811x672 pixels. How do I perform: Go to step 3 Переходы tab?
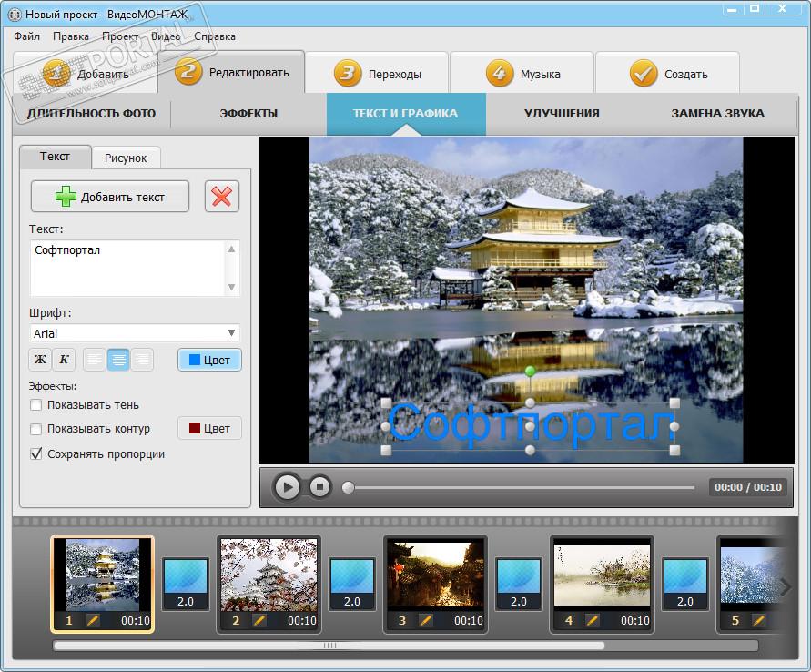(377, 74)
